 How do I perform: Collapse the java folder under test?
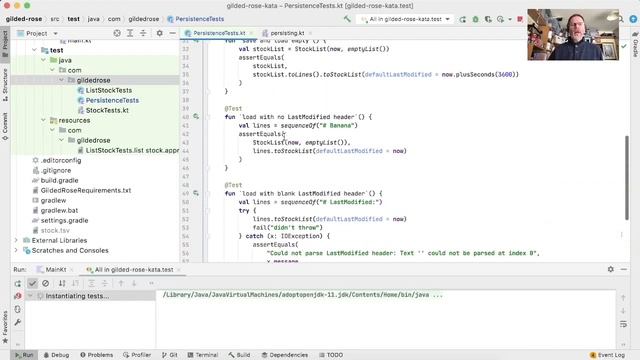click(x=44, y=60)
